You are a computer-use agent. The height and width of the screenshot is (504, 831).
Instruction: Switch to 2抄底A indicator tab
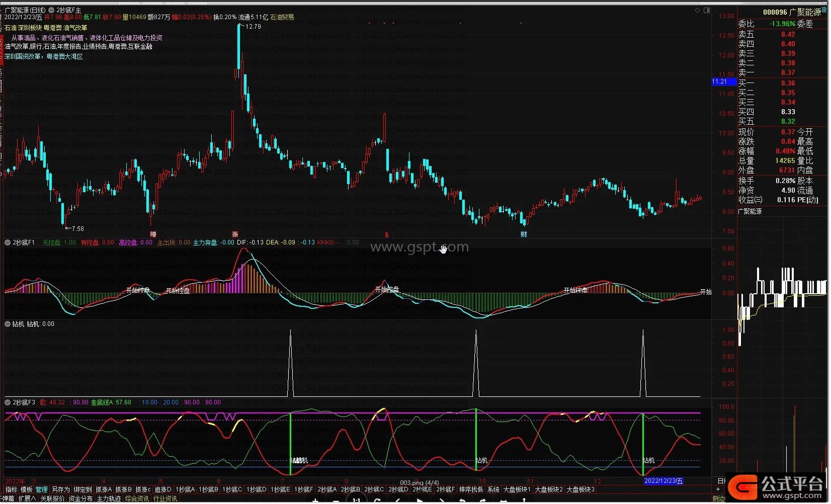(x=327, y=490)
